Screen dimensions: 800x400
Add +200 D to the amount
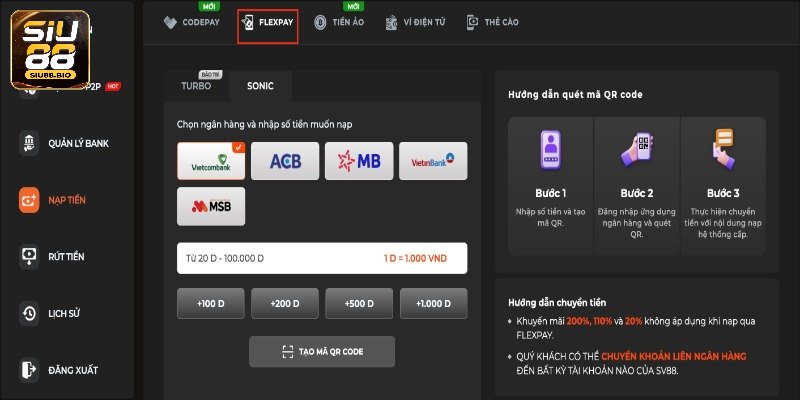(x=285, y=304)
